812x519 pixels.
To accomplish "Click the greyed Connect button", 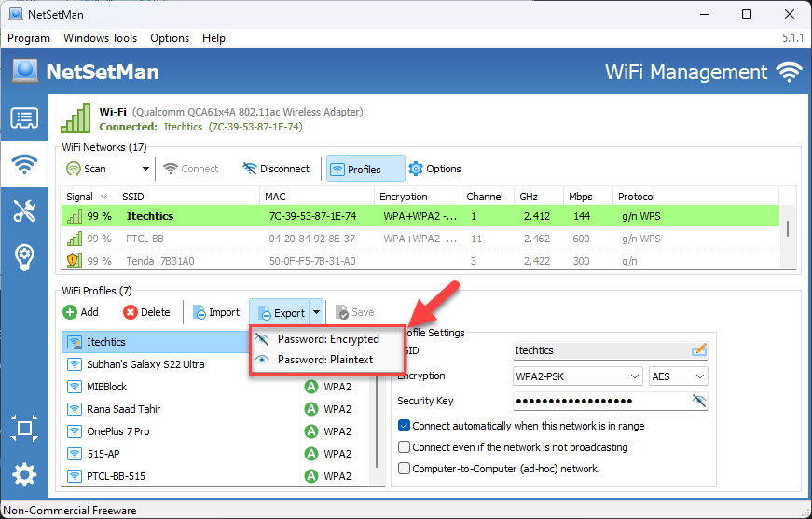I will [190, 169].
